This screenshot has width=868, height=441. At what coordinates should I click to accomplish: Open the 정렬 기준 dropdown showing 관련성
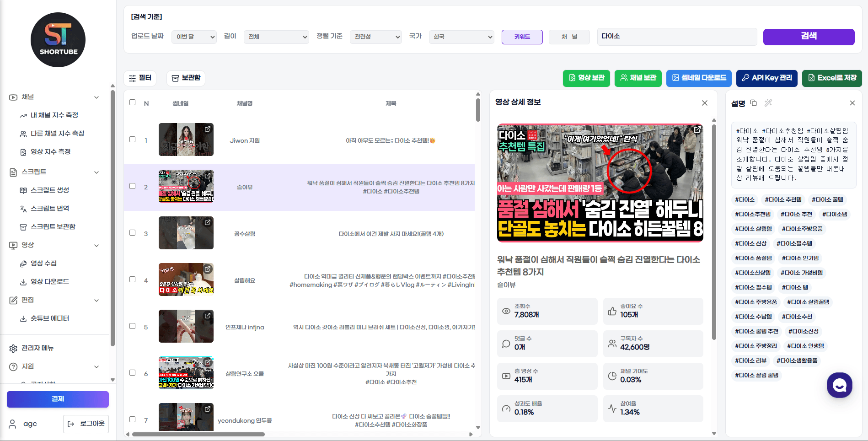375,37
